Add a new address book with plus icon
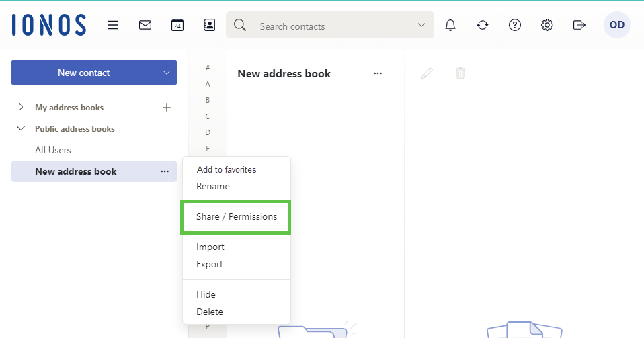 coord(167,108)
